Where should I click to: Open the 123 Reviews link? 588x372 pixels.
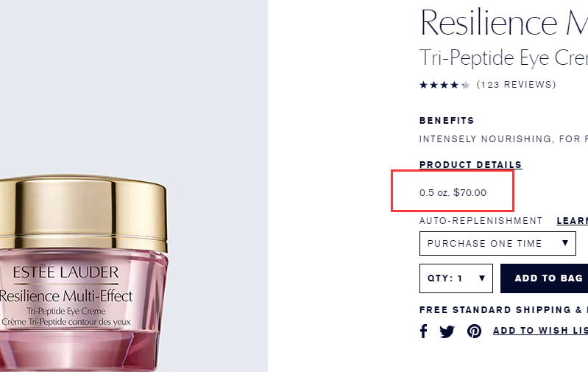516,85
